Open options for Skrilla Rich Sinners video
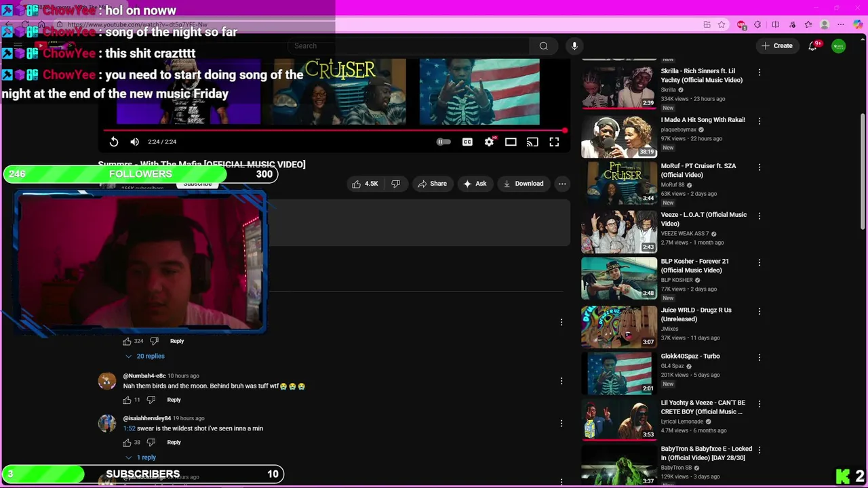This screenshot has width=868, height=488. coord(759,72)
